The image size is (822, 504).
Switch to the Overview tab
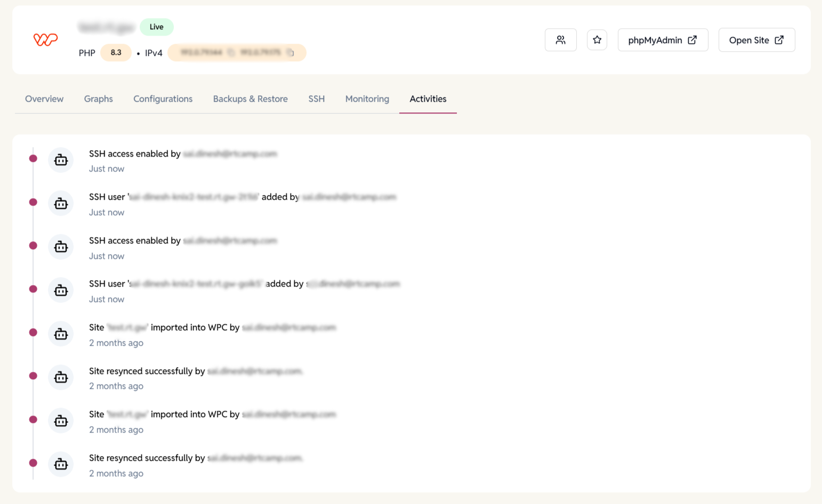click(x=44, y=99)
